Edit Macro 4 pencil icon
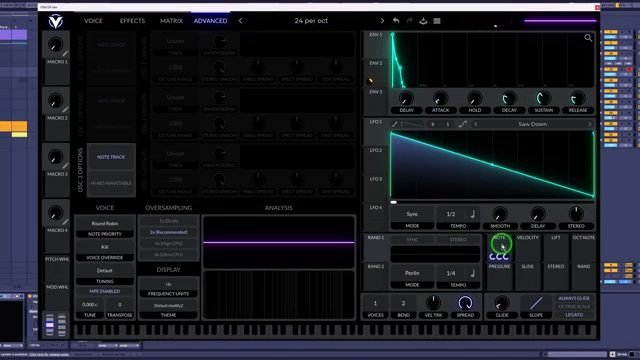The width and height of the screenshot is (640, 360). [x=65, y=222]
